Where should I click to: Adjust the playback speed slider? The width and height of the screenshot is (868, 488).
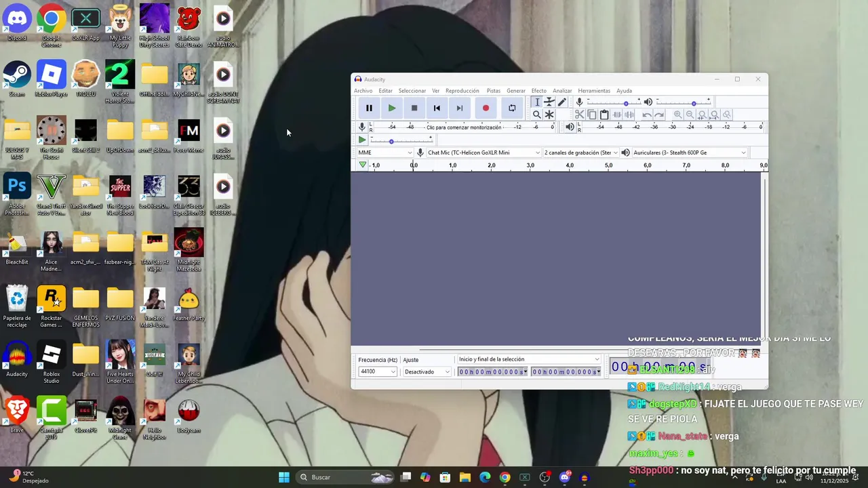pos(401,140)
